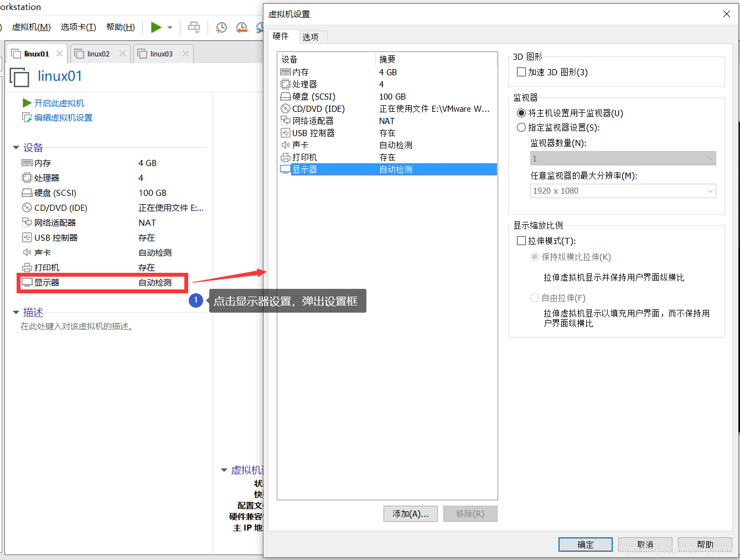The height and width of the screenshot is (560, 740).
Task: Select USB 控制器 icon in settings list
Action: pyautogui.click(x=286, y=133)
